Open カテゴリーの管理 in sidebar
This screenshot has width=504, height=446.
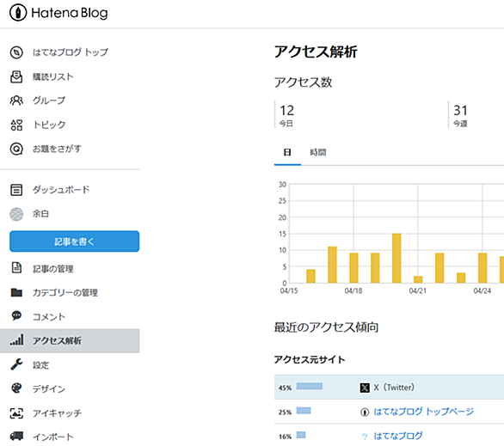[x=65, y=292]
